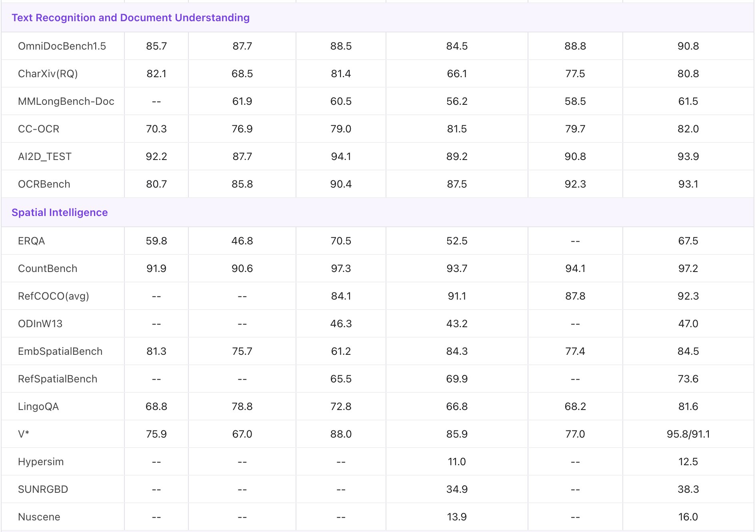
Task: Click the SUNRGBD benchmark name
Action: coord(43,489)
